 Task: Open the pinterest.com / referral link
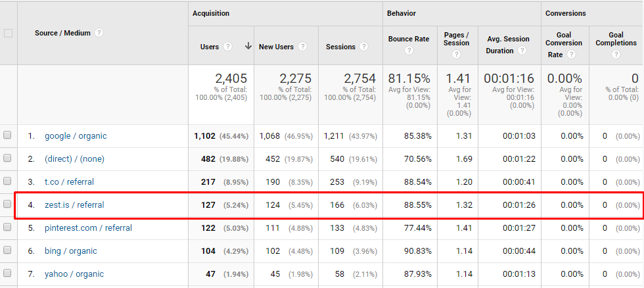[88, 228]
